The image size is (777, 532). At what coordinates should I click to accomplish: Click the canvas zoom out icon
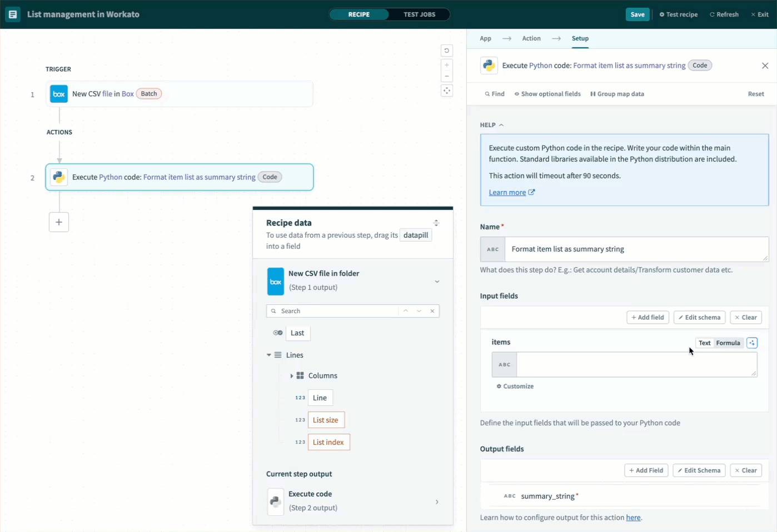pyautogui.click(x=447, y=77)
